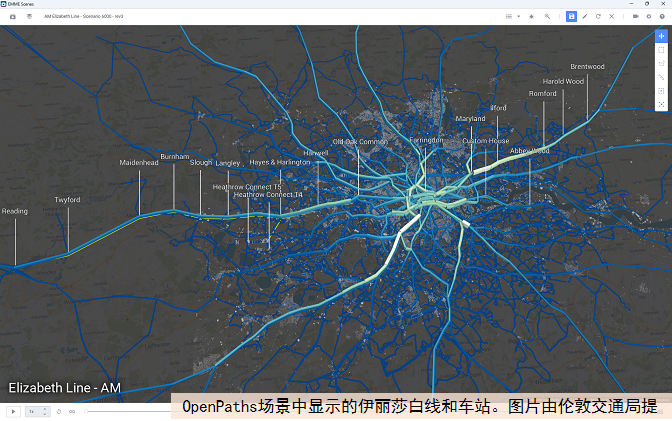Click the Langley station label

click(x=228, y=163)
